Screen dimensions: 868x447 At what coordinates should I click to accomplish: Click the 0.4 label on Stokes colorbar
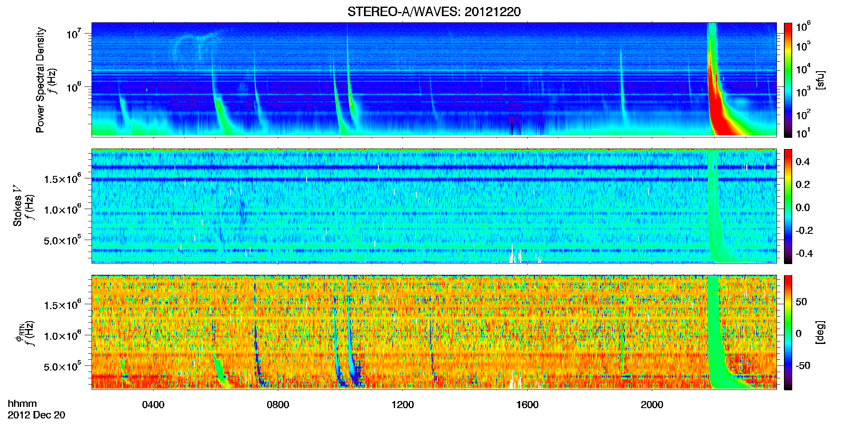tap(803, 162)
